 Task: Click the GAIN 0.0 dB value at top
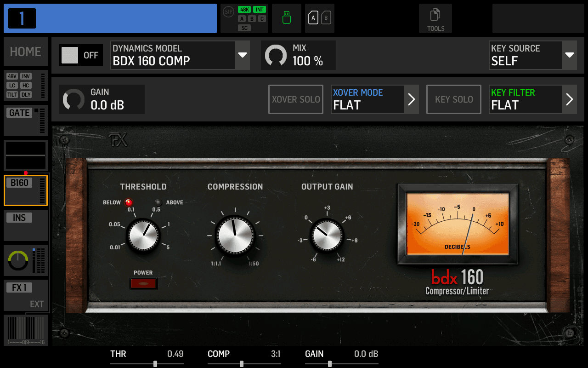pos(107,105)
